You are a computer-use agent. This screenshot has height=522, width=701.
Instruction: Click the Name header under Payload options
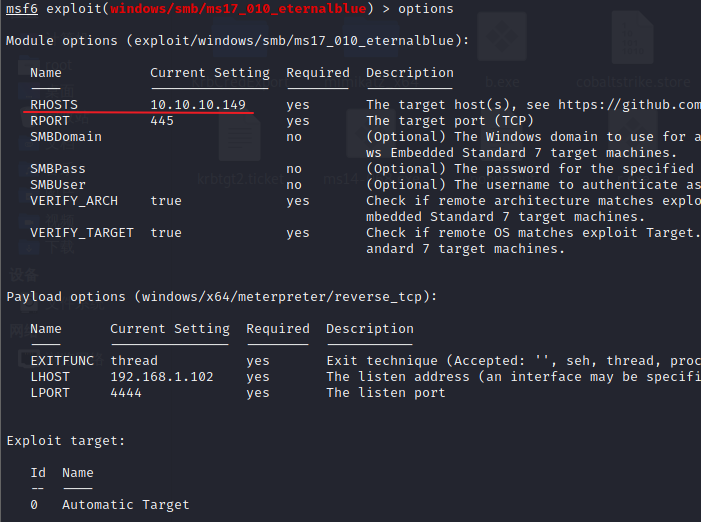[x=46, y=328]
